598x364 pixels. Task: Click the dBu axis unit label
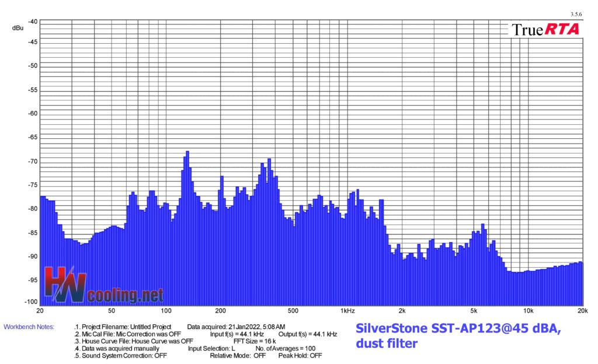click(x=18, y=28)
